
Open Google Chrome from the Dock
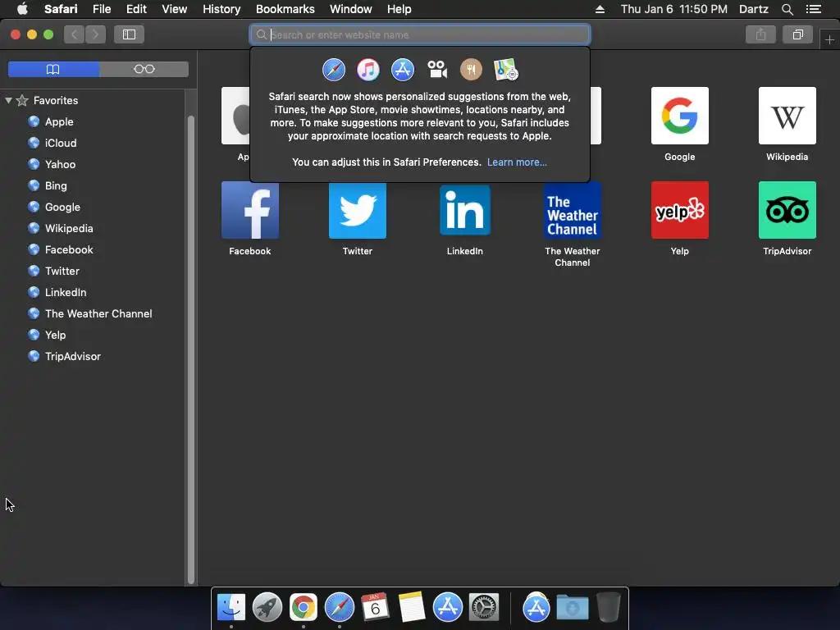click(304, 607)
